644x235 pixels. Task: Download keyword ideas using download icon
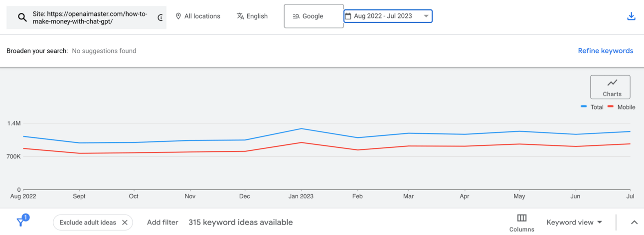631,16
